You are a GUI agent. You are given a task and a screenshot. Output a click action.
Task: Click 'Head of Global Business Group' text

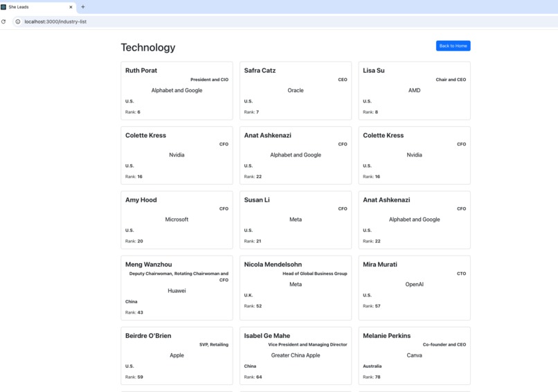pyautogui.click(x=314, y=274)
